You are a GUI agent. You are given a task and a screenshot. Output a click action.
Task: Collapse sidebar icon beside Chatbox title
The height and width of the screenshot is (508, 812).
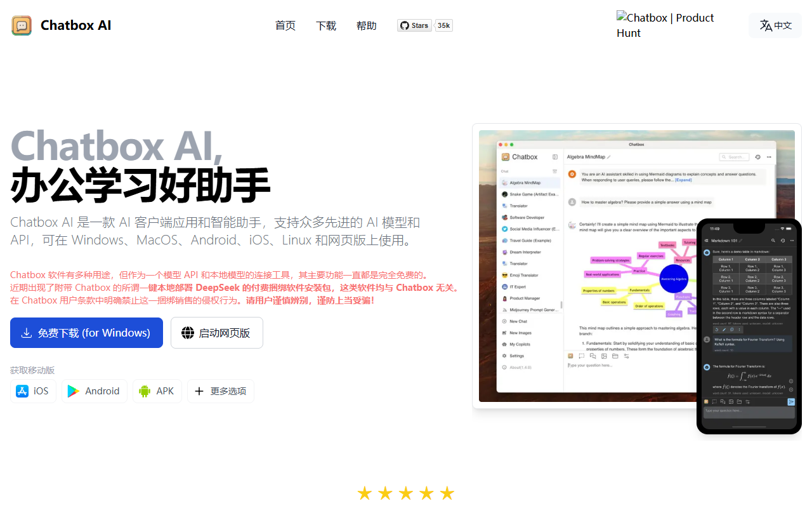pyautogui.click(x=555, y=157)
